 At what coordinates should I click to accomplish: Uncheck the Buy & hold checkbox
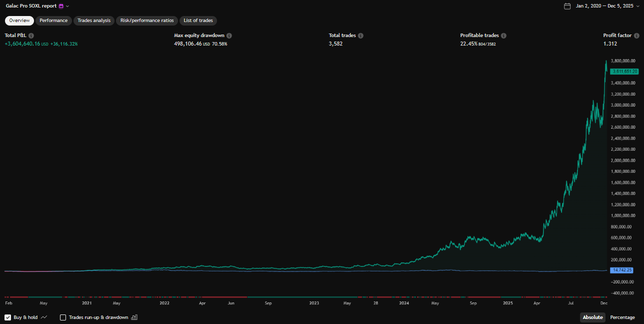point(8,317)
